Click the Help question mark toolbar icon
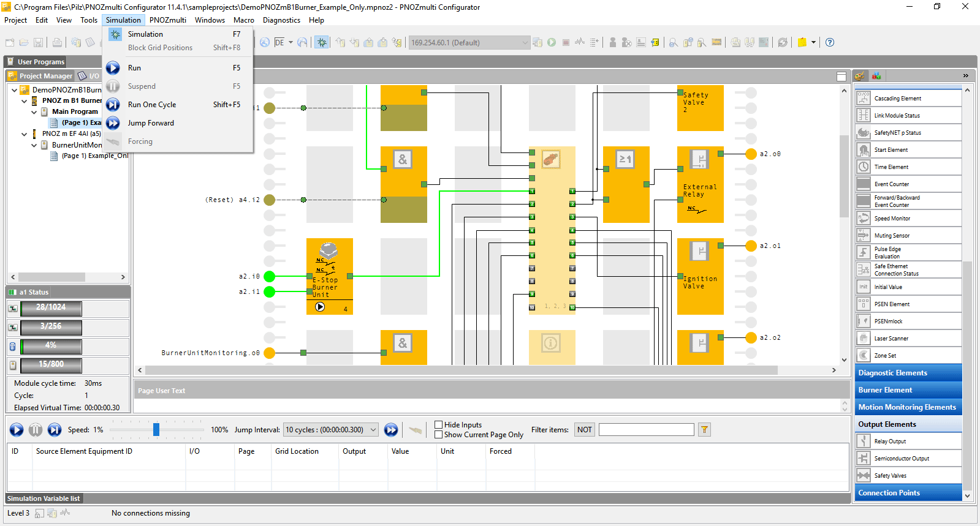The height and width of the screenshot is (526, 980). (x=830, y=42)
